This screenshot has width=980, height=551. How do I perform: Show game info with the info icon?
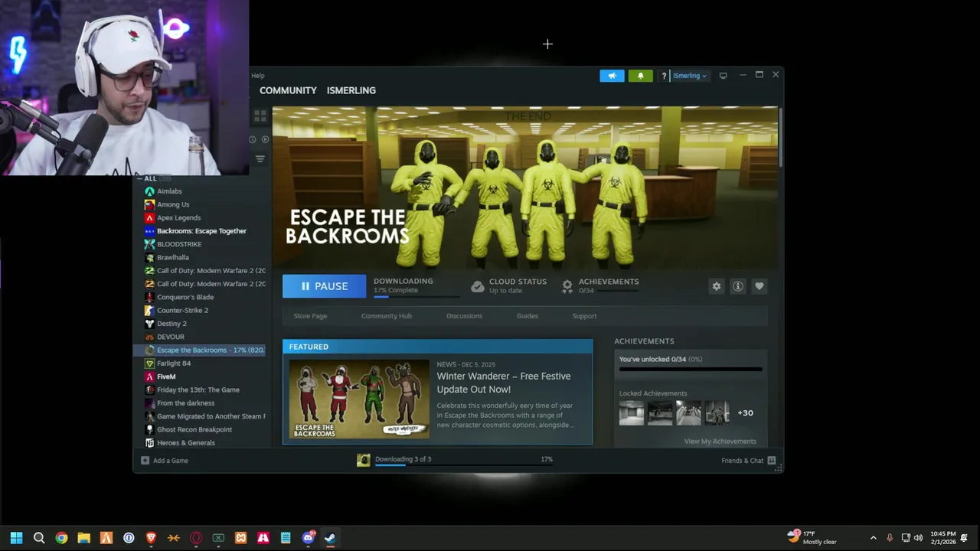click(x=738, y=286)
